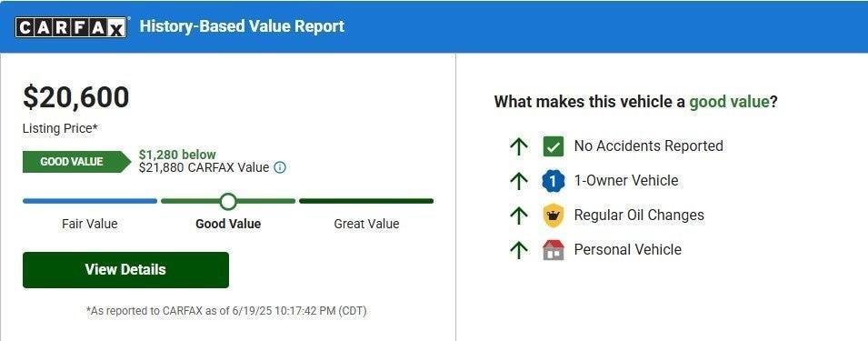Click the up arrow beside No Accidents Reported
868x341 pixels.
tap(518, 146)
